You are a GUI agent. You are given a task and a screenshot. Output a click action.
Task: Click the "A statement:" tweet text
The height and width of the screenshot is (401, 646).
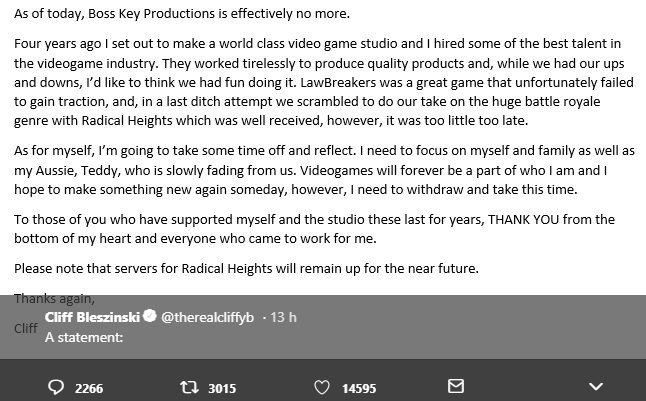pos(84,337)
